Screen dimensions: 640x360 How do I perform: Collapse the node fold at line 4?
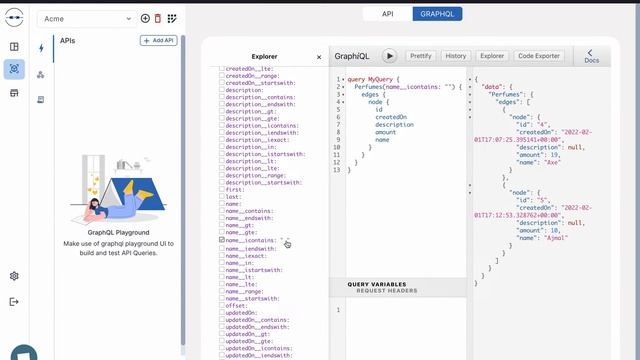tap(343, 102)
